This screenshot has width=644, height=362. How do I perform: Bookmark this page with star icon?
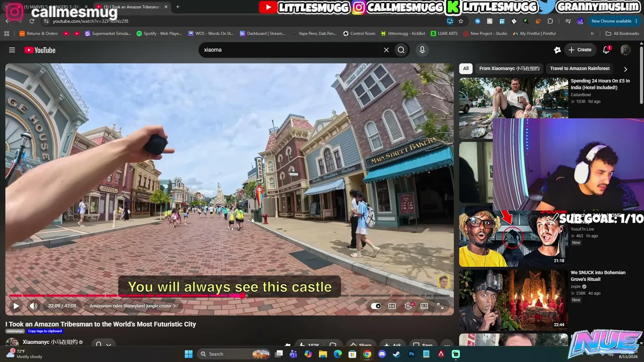461,21
